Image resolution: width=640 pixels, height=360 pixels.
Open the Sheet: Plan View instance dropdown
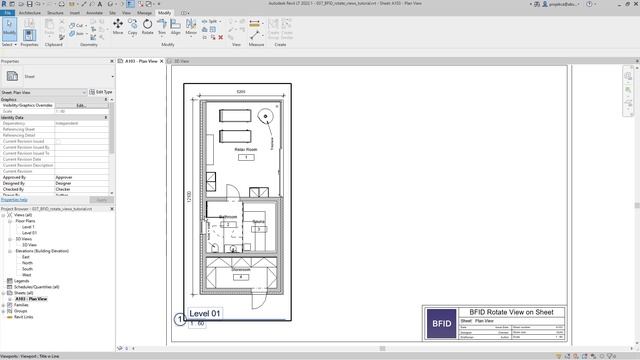coord(44,92)
